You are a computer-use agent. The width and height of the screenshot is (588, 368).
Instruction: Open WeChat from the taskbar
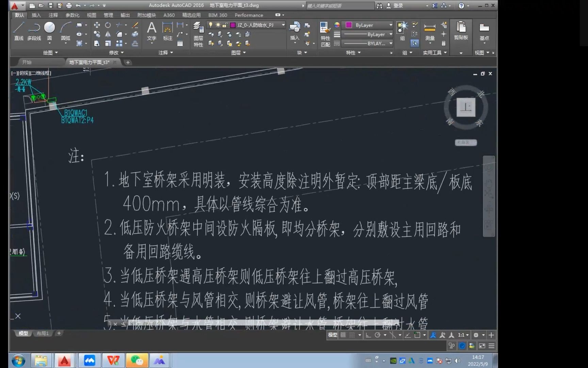click(136, 360)
